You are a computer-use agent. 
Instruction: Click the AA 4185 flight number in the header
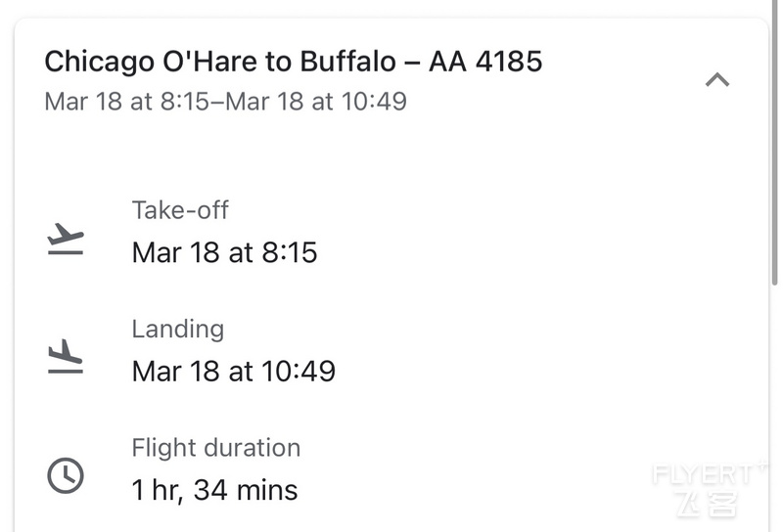(485, 62)
